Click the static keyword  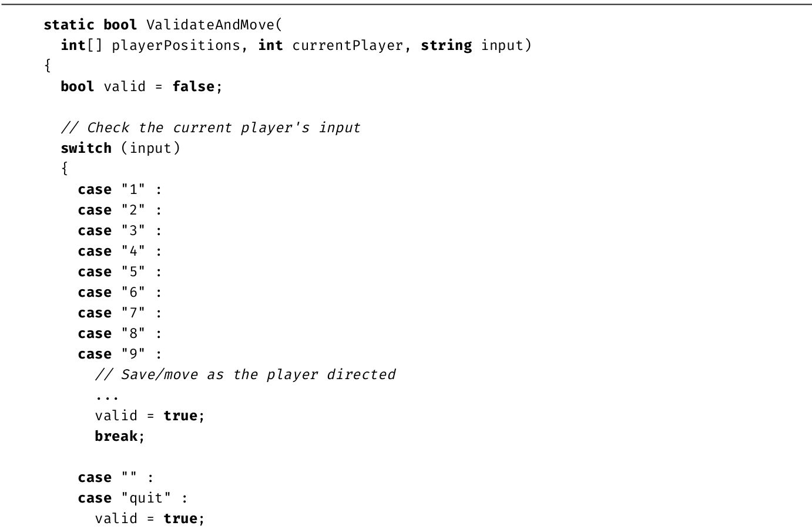tap(69, 25)
